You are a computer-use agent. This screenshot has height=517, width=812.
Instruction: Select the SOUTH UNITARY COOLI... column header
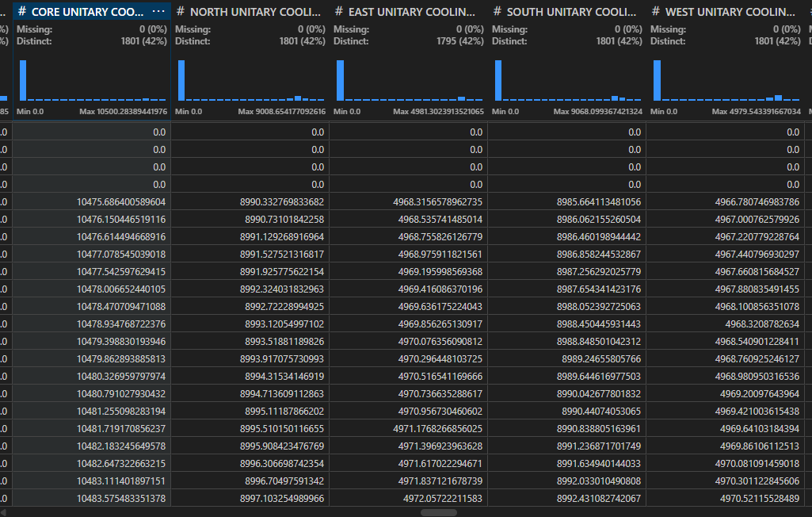click(x=571, y=12)
